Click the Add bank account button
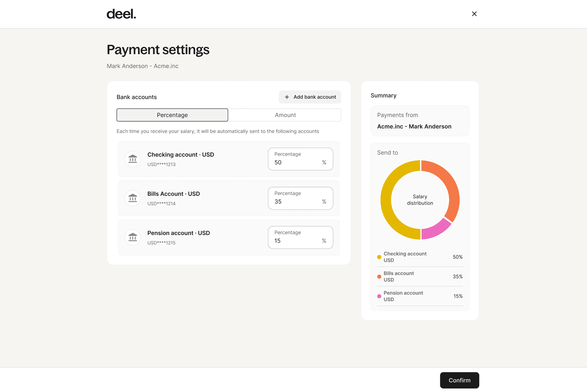This screenshot has width=587, height=392. point(310,97)
